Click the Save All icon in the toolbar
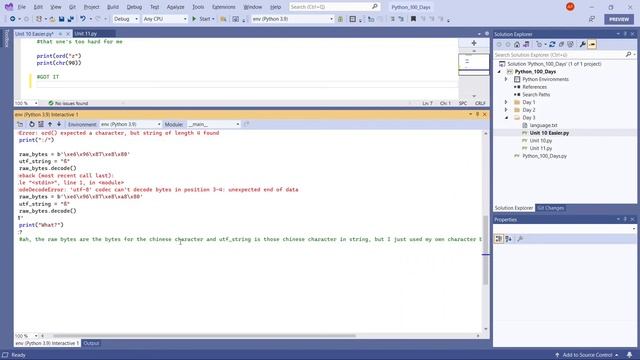The width and height of the screenshot is (640, 360). point(71,19)
